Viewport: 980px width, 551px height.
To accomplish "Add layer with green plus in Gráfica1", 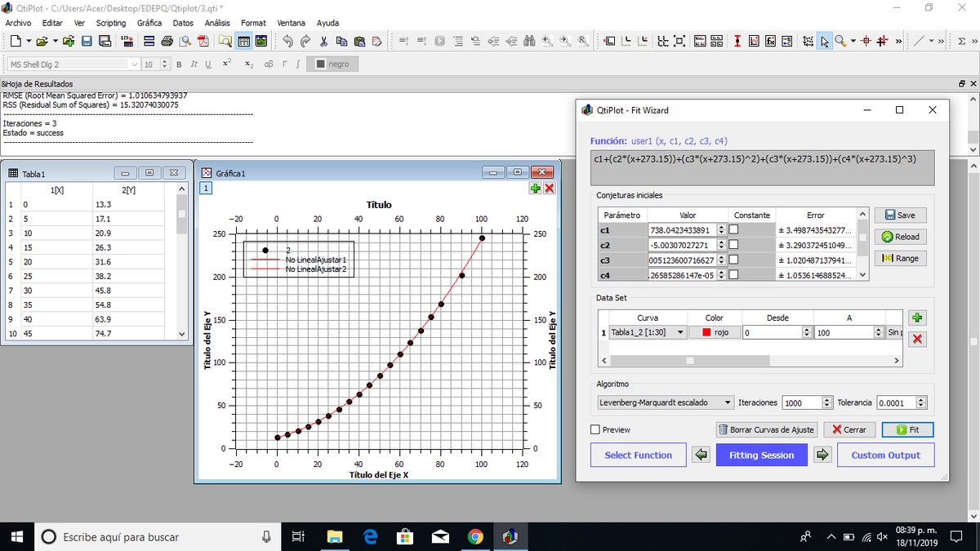I will 536,189.
